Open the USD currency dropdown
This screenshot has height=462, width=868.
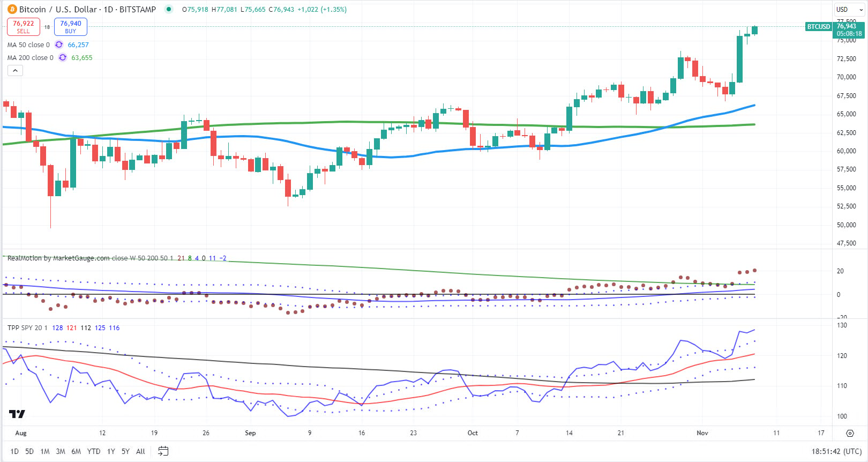point(850,9)
